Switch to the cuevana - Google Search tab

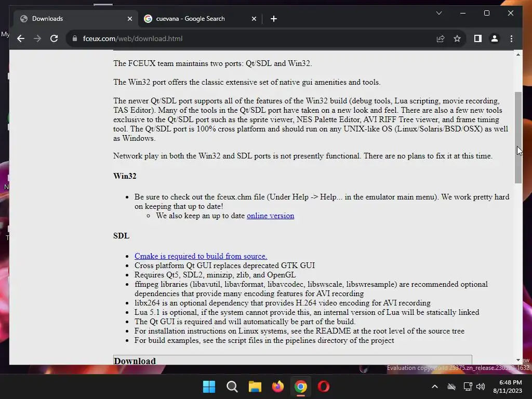(200, 19)
